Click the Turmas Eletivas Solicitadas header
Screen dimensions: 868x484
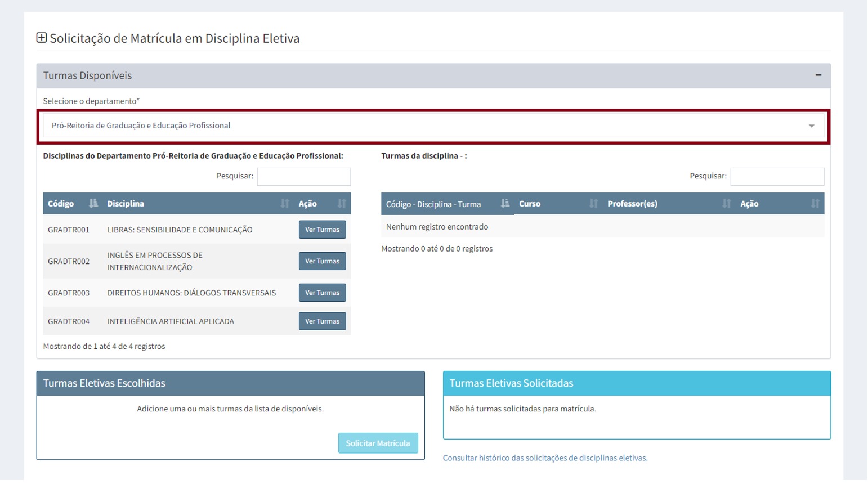tap(636, 383)
